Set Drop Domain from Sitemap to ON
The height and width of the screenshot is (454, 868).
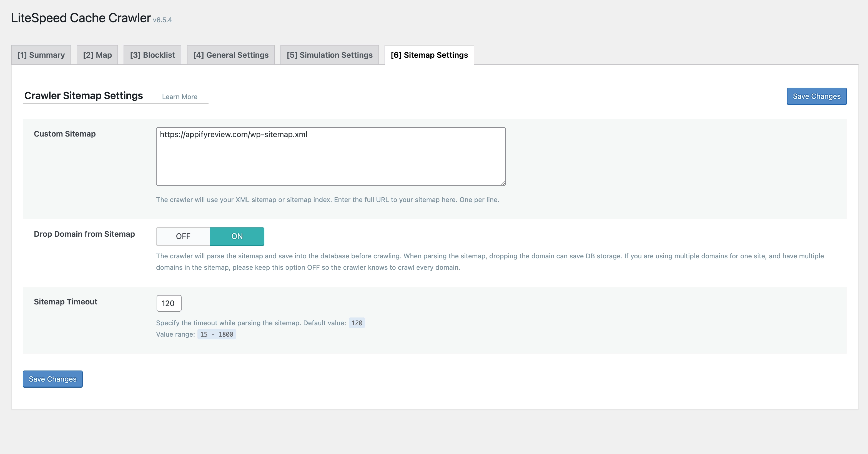pos(237,236)
